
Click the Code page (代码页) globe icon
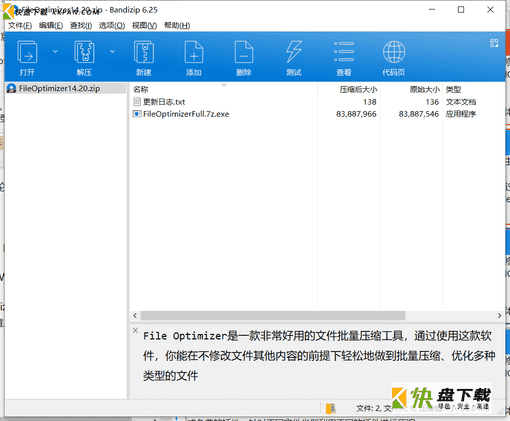[394, 52]
